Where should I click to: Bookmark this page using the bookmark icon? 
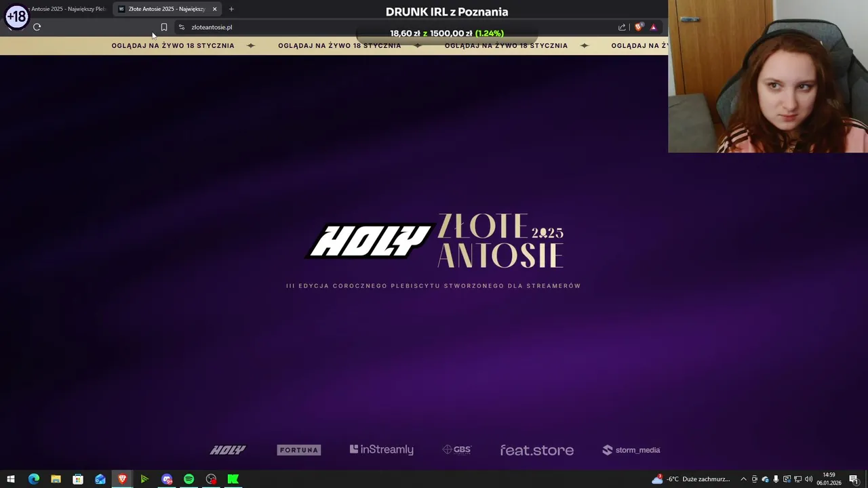(163, 27)
